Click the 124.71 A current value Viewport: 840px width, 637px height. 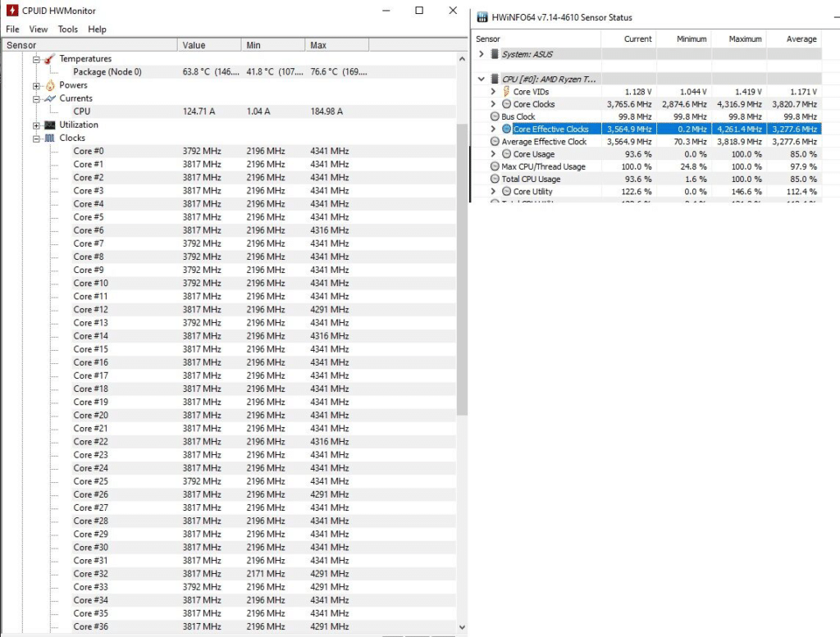coord(199,111)
